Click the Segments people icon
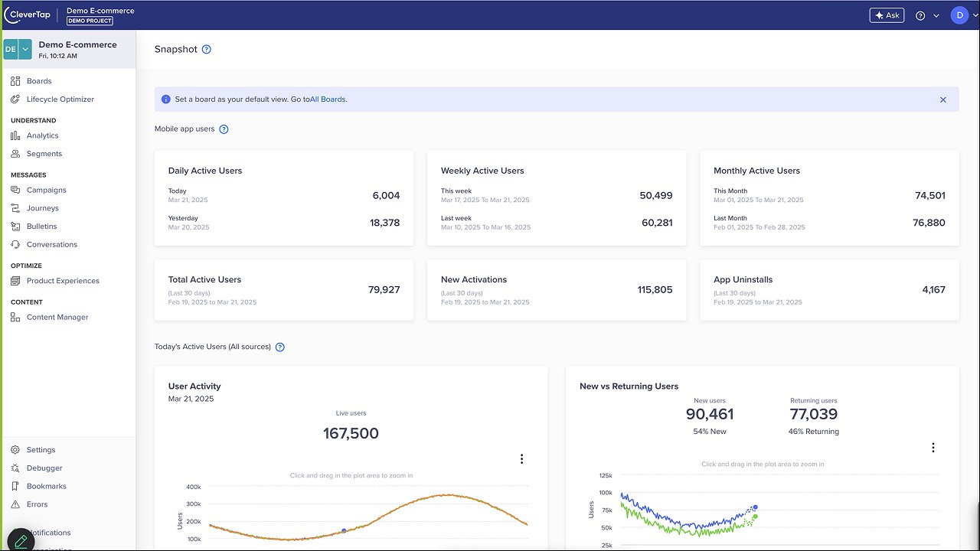The width and height of the screenshot is (980, 551). pos(15,154)
